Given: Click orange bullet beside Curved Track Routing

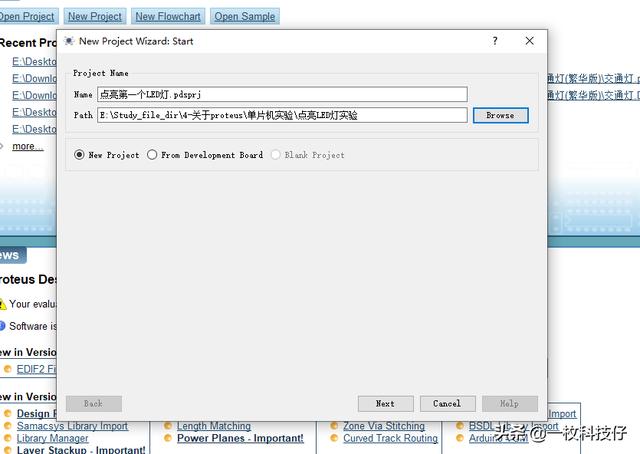Looking at the screenshot, I should point(334,438).
